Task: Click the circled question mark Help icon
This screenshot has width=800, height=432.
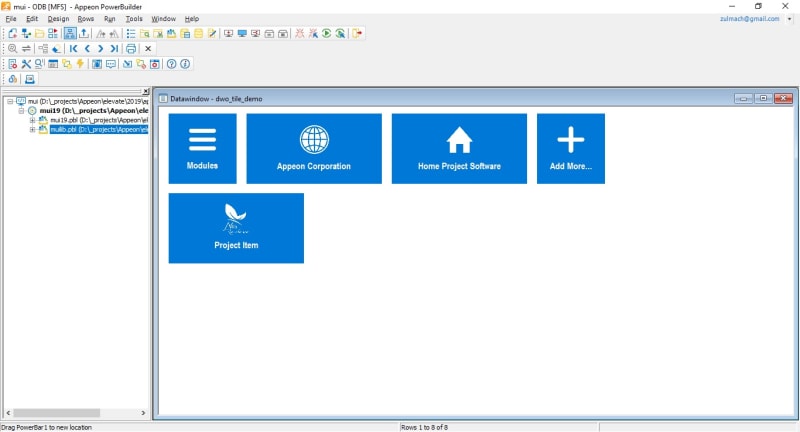Action: click(x=171, y=64)
